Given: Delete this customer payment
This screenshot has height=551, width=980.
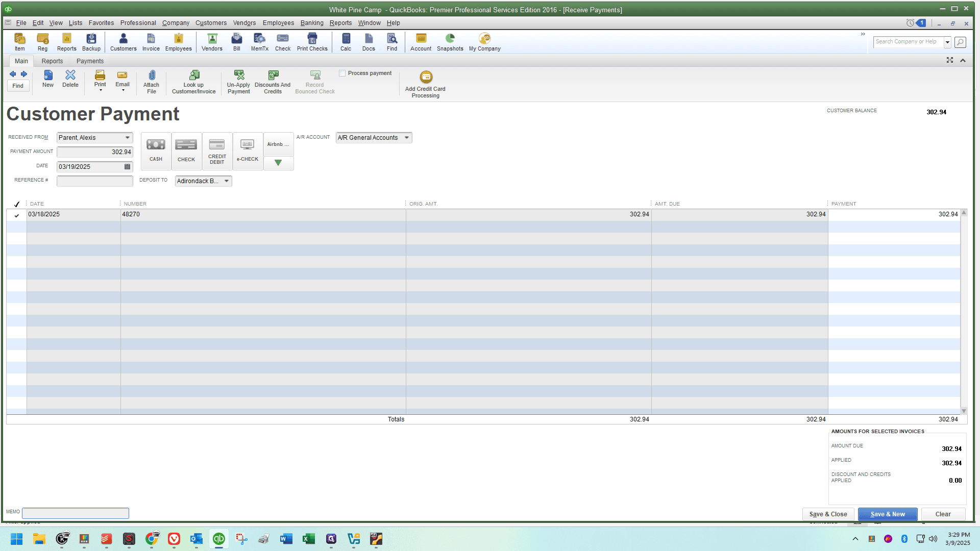Looking at the screenshot, I should click(70, 79).
